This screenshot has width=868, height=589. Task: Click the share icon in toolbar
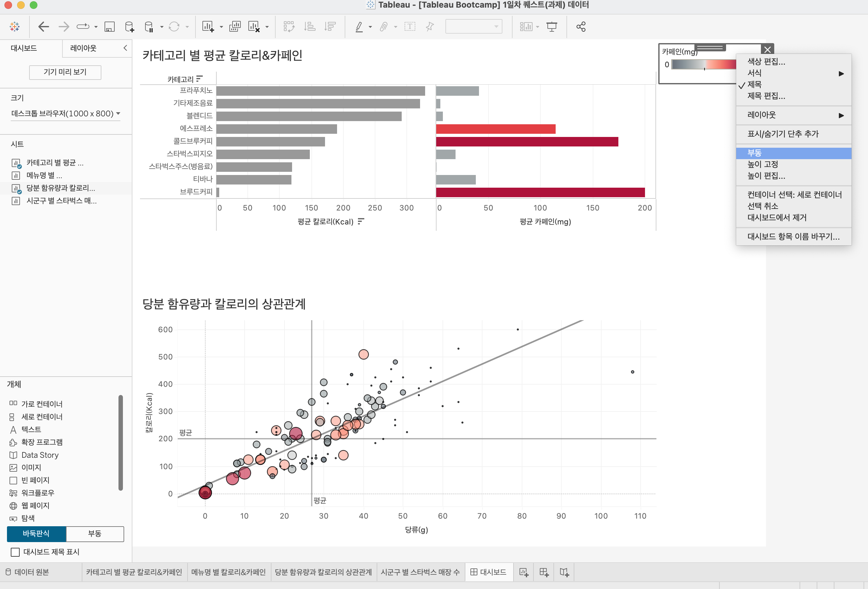coord(580,27)
